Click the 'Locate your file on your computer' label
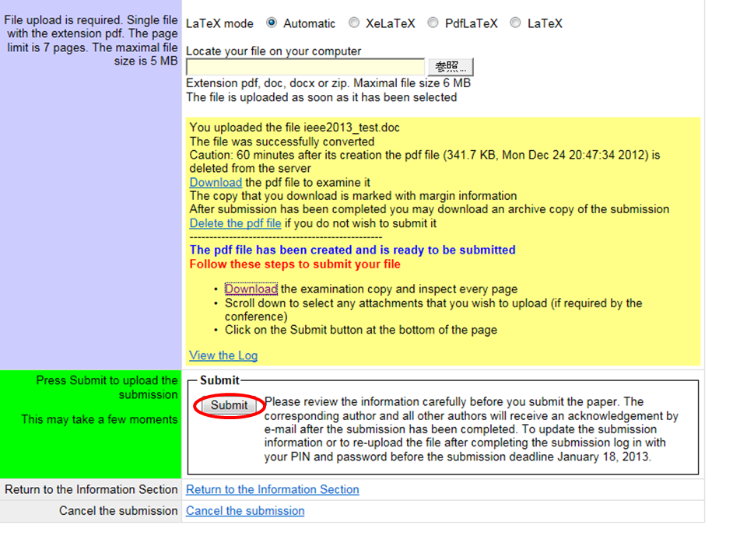 (x=273, y=51)
